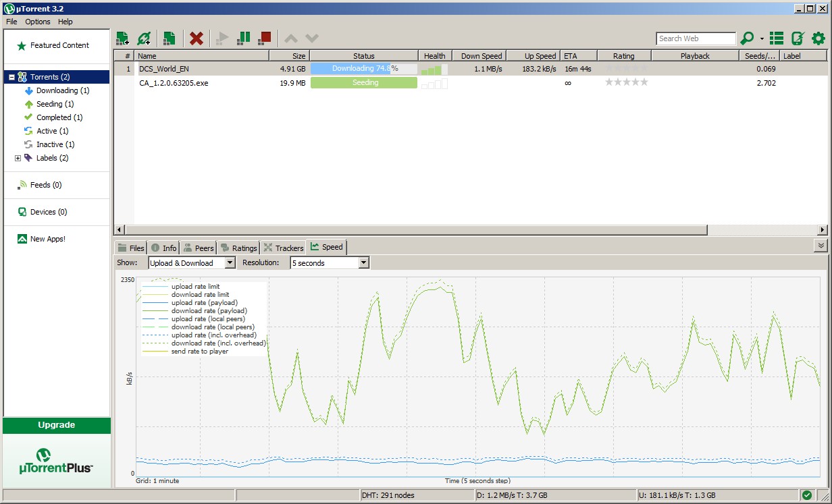Open Devices (0) in sidebar
This screenshot has height=504, width=832.
(49, 212)
